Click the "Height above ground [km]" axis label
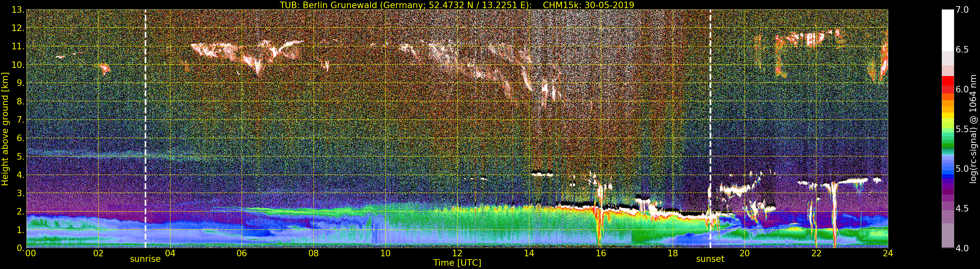 5,129
